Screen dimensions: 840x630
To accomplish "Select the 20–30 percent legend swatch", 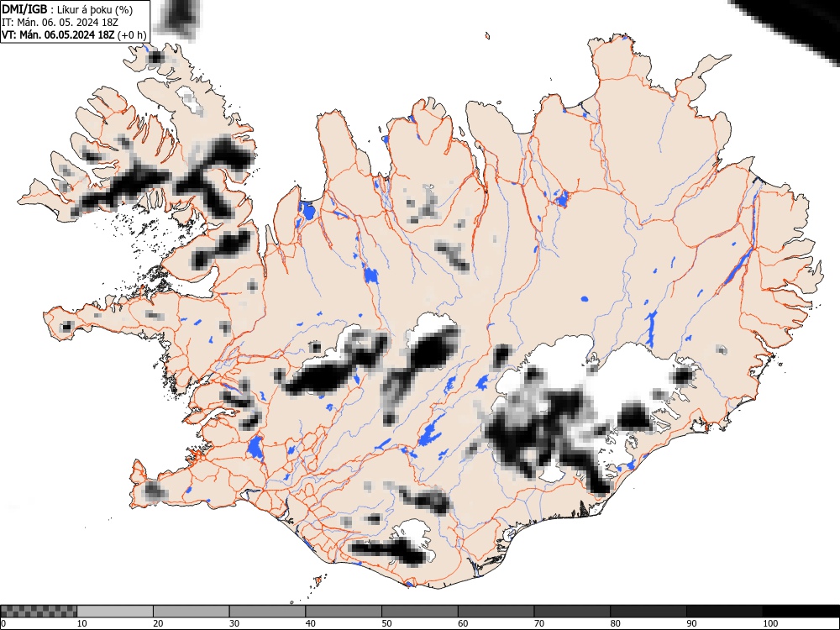I will pyautogui.click(x=192, y=612).
